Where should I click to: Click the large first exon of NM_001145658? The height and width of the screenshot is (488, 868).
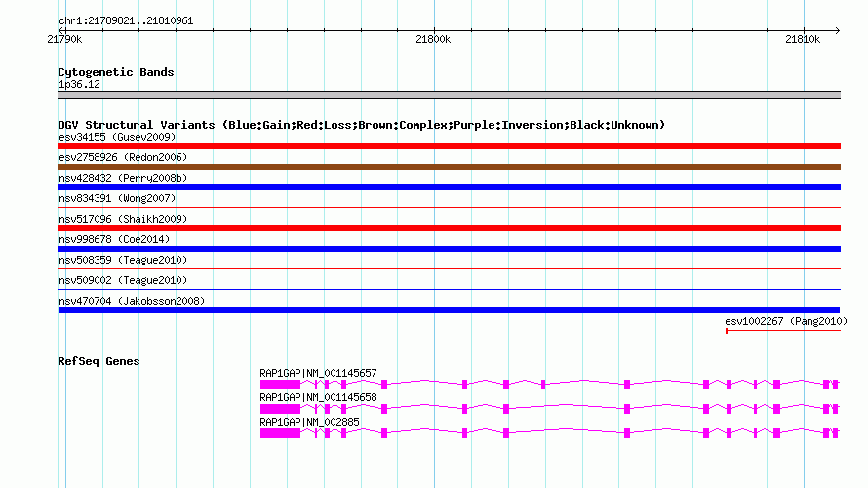point(280,409)
